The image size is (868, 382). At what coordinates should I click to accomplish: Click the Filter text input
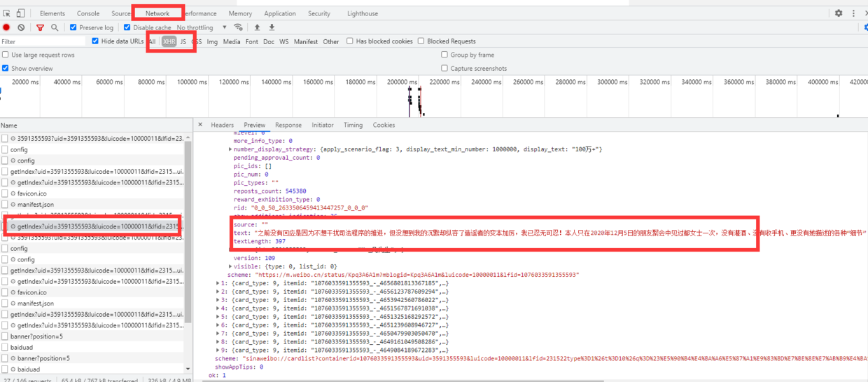coord(43,41)
